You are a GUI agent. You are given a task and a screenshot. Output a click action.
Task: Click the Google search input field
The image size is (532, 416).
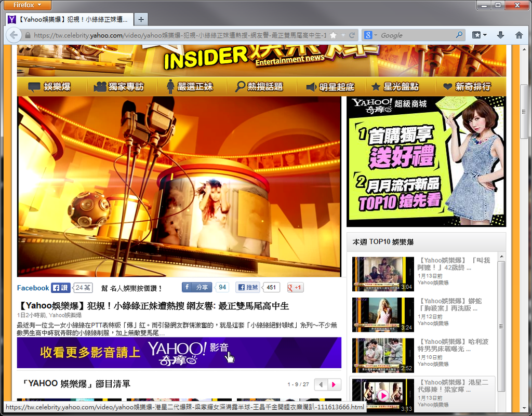click(417, 35)
